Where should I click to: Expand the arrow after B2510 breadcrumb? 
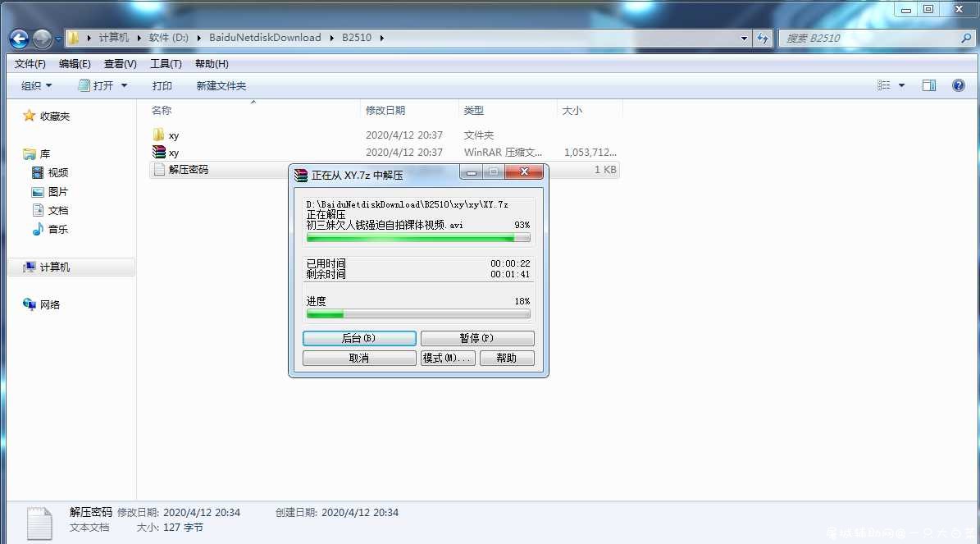tap(382, 38)
